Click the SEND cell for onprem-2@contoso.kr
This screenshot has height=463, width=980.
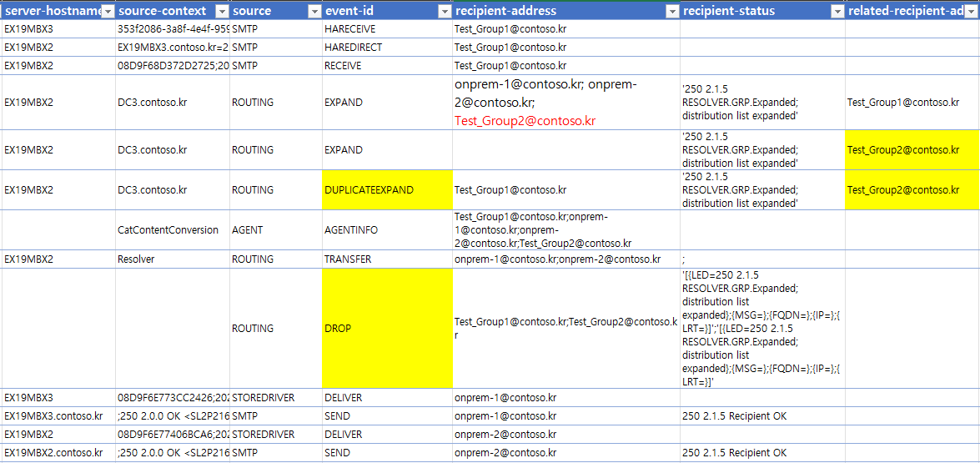388,452
